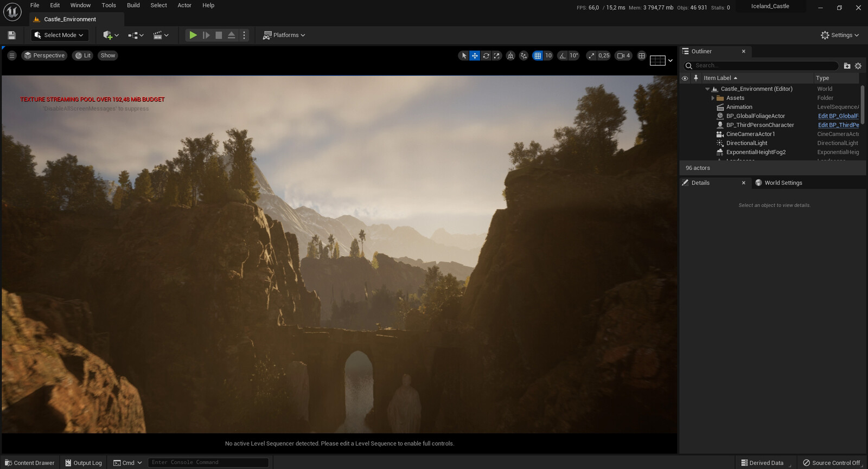Viewport: 868px width, 469px height.
Task: Switch to the World Settings tab
Action: (778, 183)
